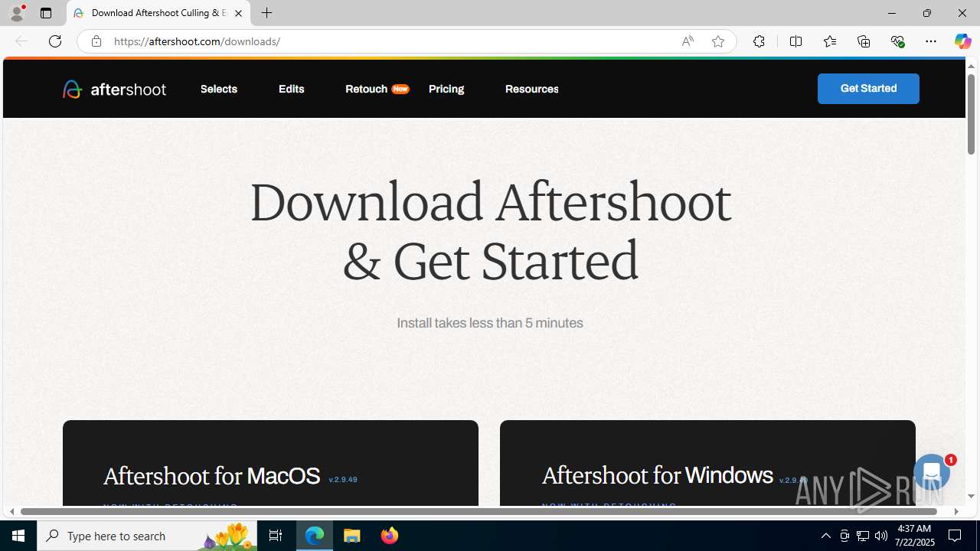Click MacOS version v.2.9.49 label
The width and height of the screenshot is (980, 551).
click(x=343, y=480)
